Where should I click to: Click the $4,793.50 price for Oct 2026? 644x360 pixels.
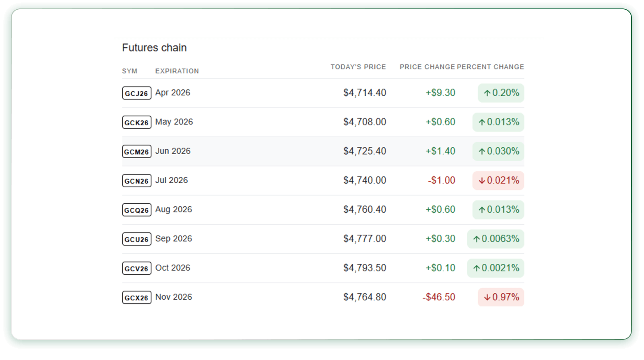(364, 268)
